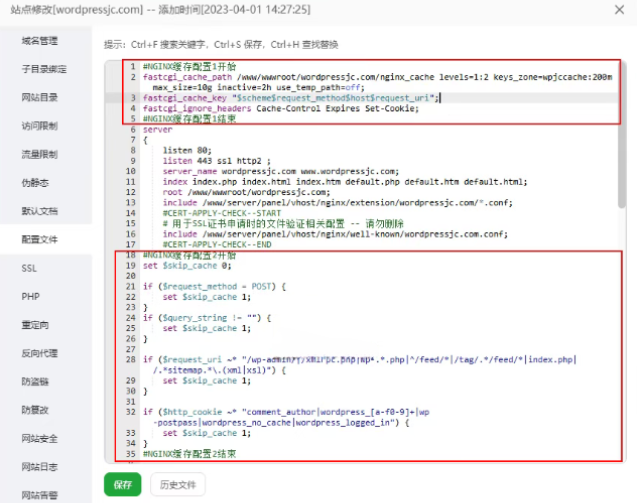637x503 pixels.
Task: Open the 伪静态 rewrite settings
Action: pos(36,183)
